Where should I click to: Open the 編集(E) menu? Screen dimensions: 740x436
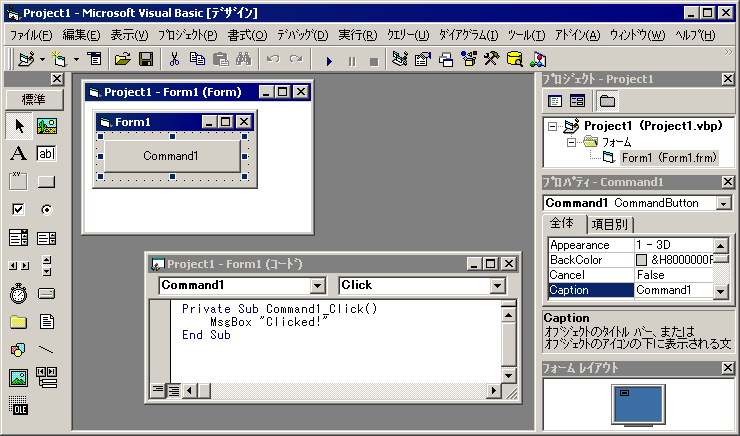coord(81,35)
